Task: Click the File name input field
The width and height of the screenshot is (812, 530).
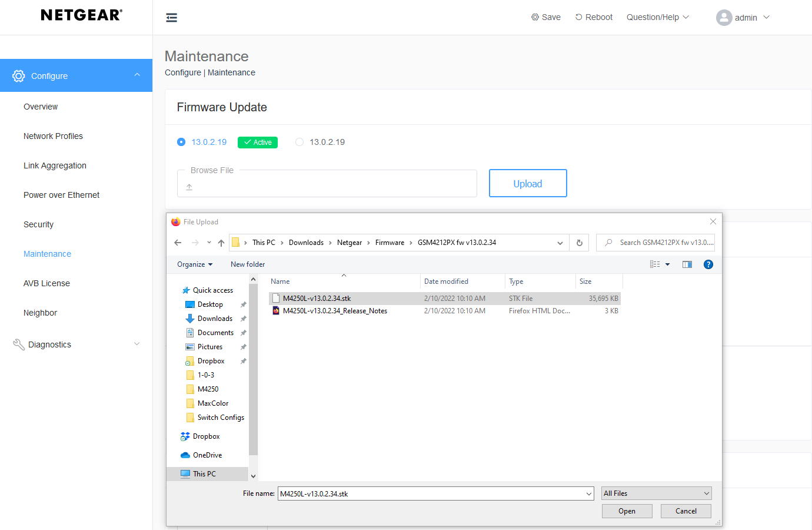Action: (x=431, y=493)
